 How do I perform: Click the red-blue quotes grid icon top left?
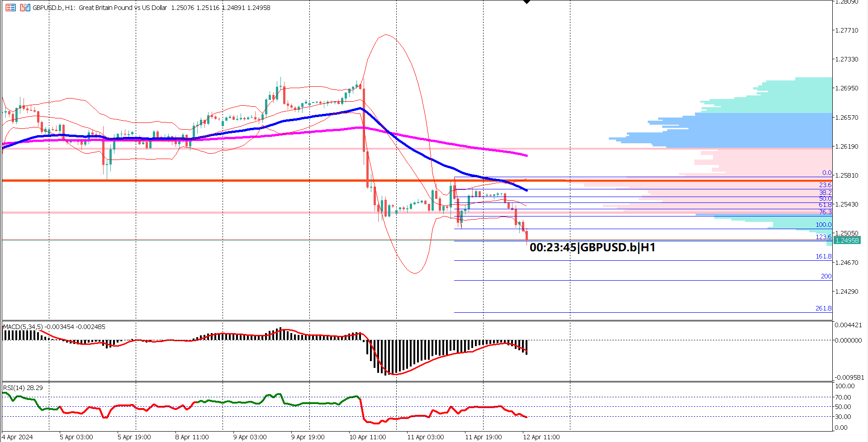[10, 8]
